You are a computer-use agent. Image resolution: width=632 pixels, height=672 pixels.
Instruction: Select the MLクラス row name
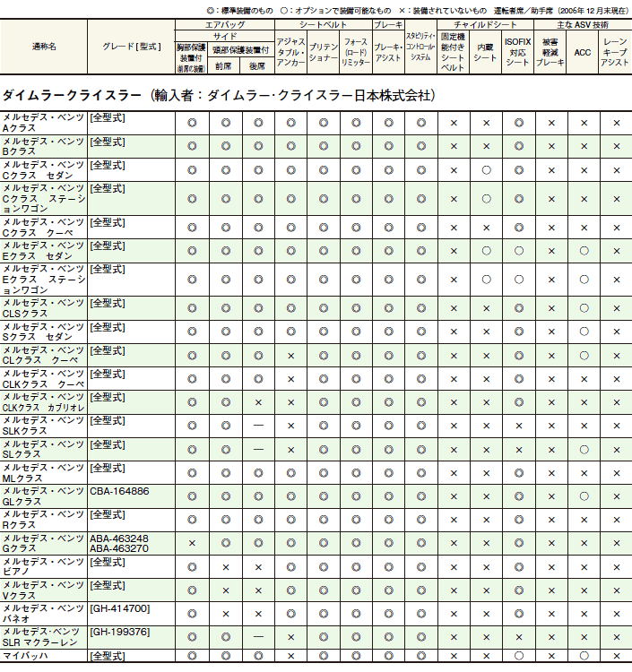(x=43, y=473)
